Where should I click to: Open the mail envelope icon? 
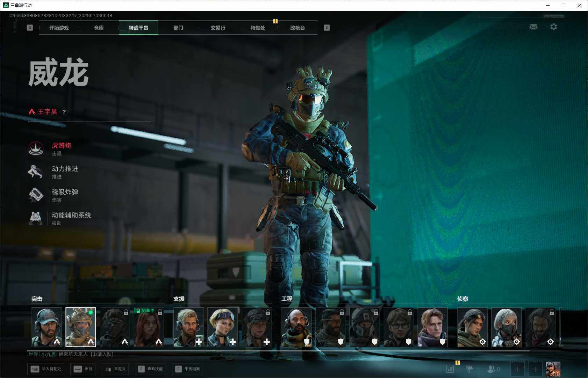pos(533,27)
